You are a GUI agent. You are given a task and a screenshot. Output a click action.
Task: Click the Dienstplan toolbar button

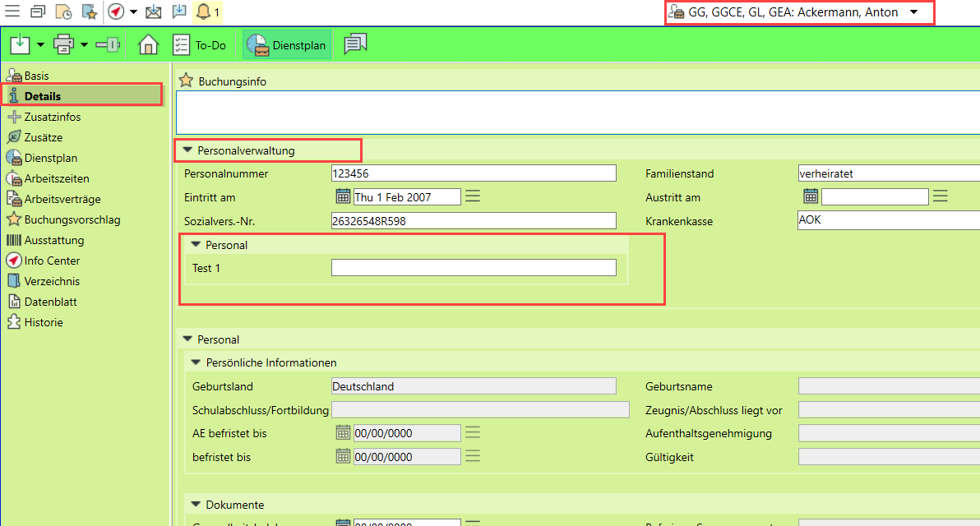287,44
